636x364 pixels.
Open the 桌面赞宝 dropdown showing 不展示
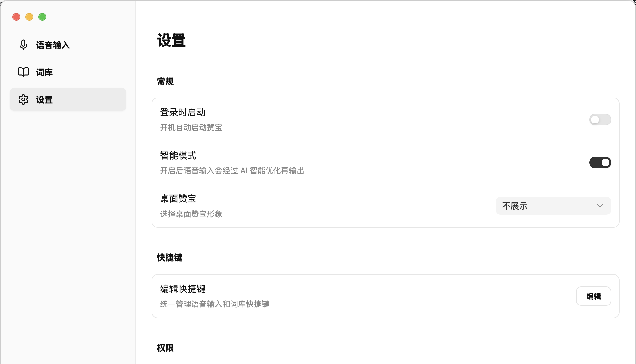[553, 206]
